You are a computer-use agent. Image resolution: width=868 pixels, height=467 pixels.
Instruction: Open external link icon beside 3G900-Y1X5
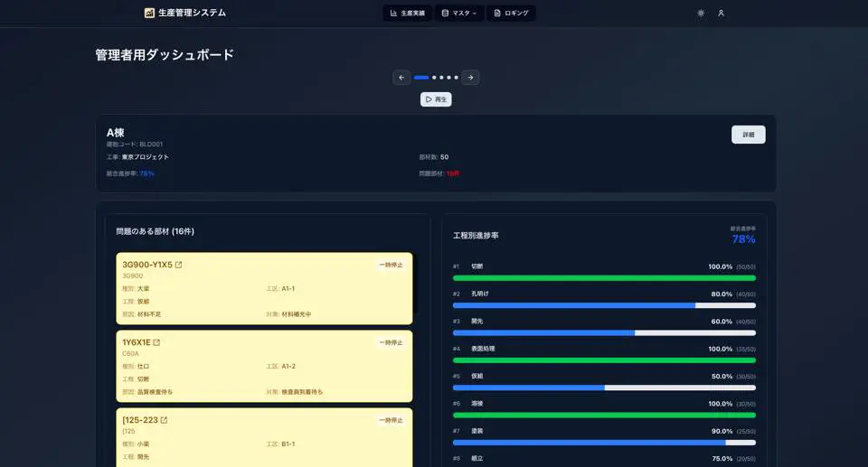click(x=178, y=266)
